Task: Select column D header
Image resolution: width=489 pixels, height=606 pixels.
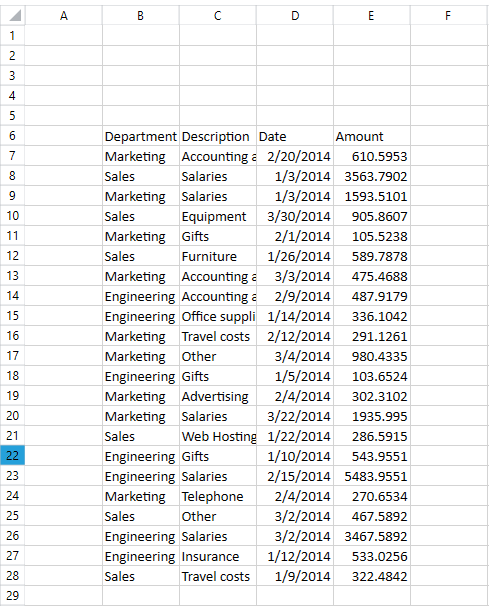Action: 295,15
